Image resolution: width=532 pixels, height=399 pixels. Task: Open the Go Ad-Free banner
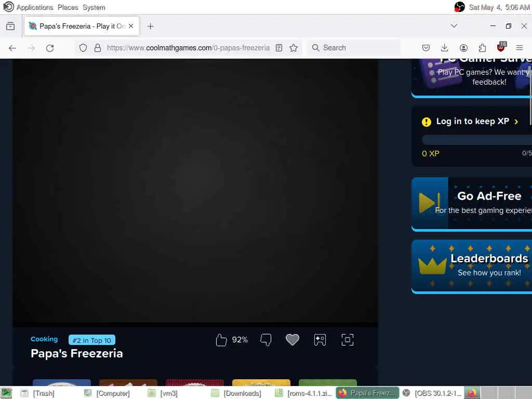pyautogui.click(x=472, y=204)
